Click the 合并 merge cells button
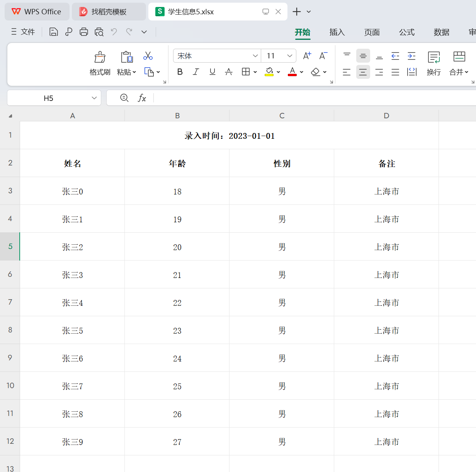The height and width of the screenshot is (472, 476). [x=459, y=64]
